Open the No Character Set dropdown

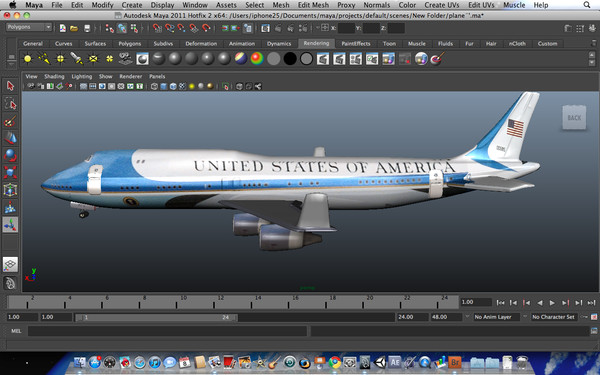pyautogui.click(x=553, y=317)
